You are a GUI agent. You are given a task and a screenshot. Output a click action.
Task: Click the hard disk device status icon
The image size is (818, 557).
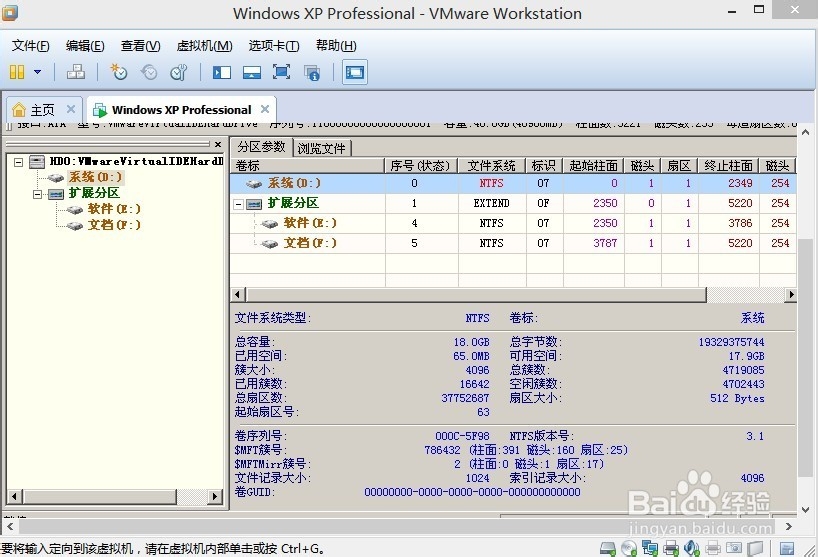point(608,548)
